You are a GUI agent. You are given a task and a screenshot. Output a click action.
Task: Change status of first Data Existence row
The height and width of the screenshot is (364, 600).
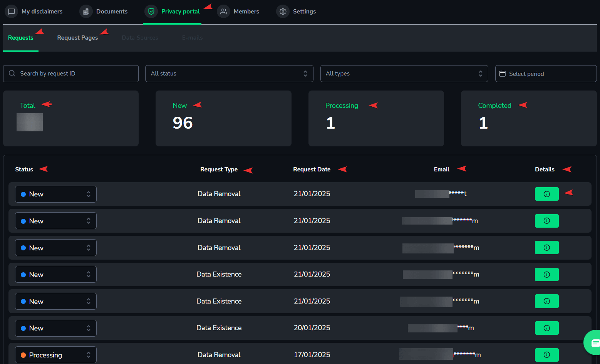point(56,274)
